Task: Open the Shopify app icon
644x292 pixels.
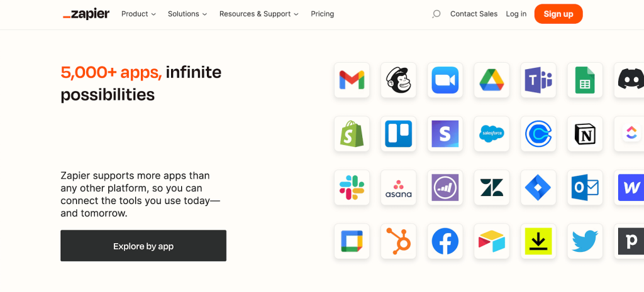Action: tap(352, 134)
